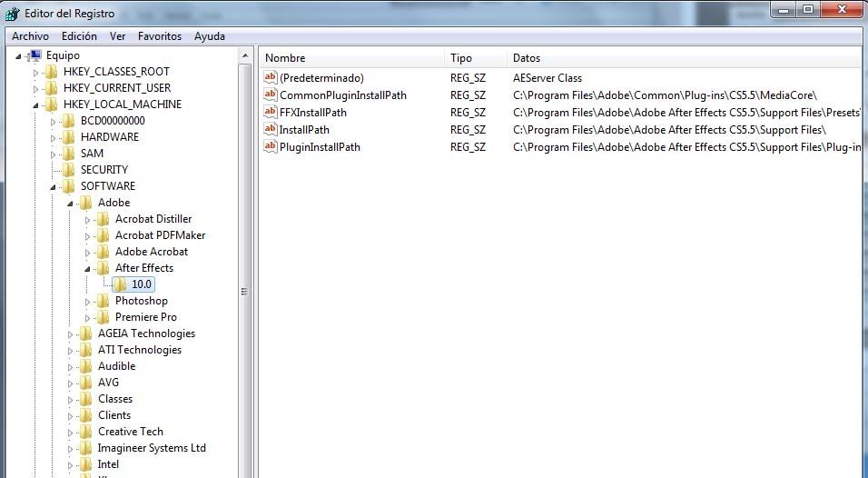Select the Creative Tech key label

click(131, 432)
